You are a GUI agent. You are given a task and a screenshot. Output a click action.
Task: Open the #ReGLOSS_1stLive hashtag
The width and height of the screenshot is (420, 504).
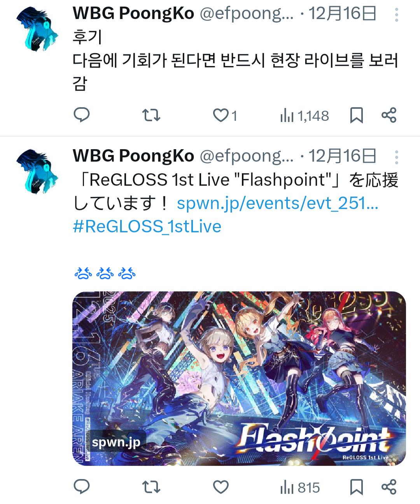[x=147, y=226]
